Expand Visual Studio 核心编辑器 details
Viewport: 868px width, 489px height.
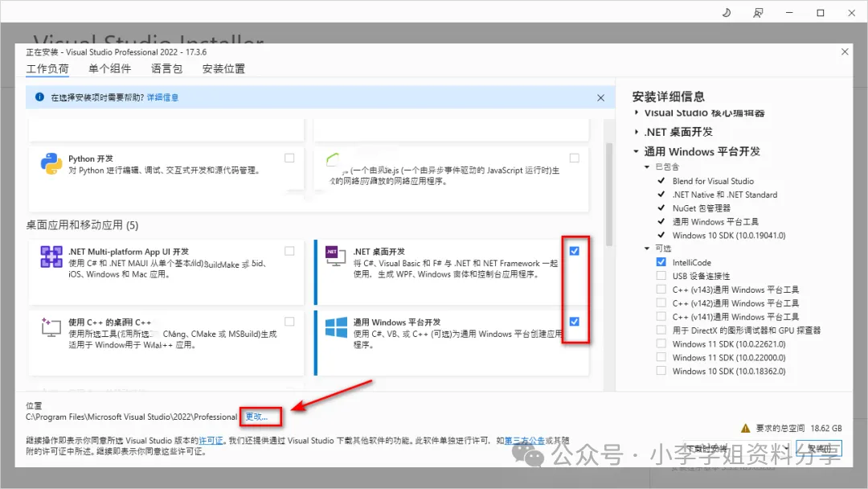[x=637, y=113]
